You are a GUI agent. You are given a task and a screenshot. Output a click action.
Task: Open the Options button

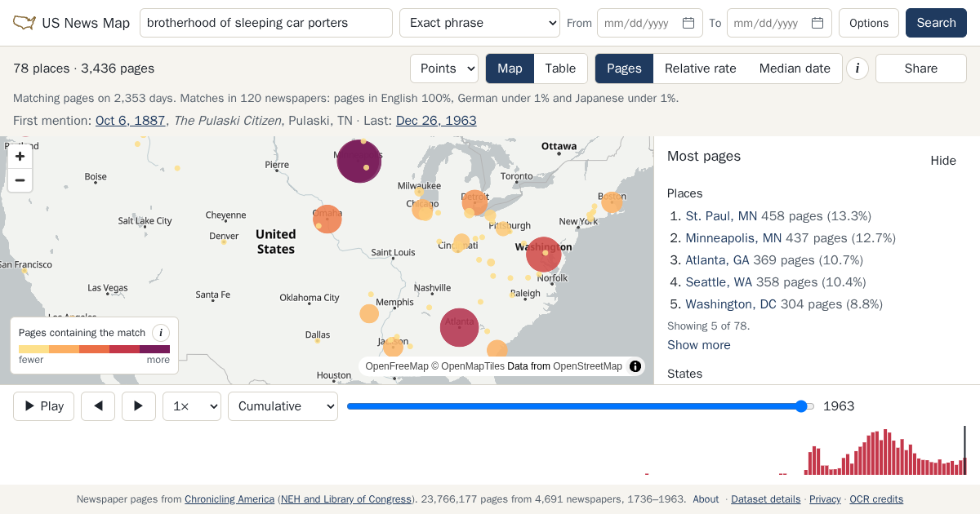(869, 23)
